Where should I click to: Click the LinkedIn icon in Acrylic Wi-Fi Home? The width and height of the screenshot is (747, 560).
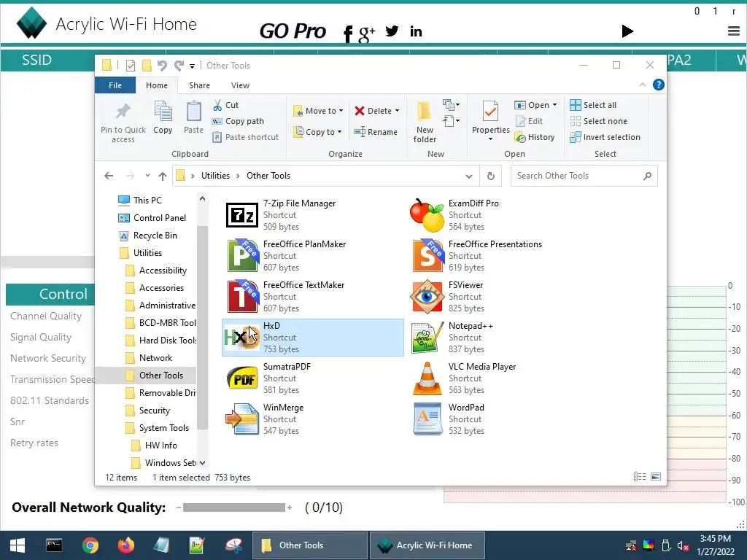(416, 31)
